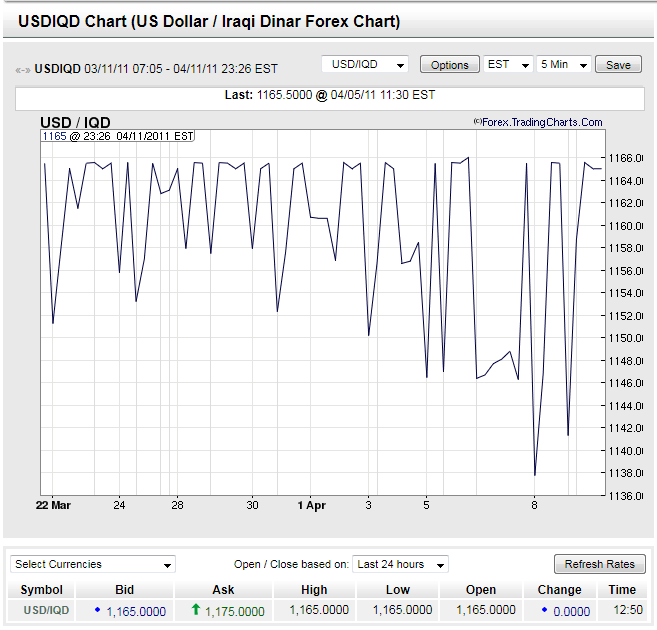The height and width of the screenshot is (630, 657).
Task: Click the chart scroll arrows icon beside USDIQD
Action: 23,70
